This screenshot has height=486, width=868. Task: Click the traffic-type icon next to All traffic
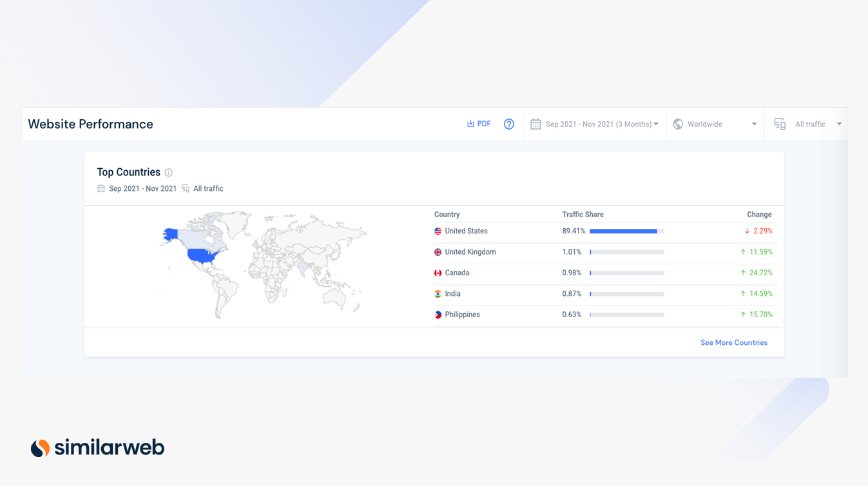click(780, 124)
